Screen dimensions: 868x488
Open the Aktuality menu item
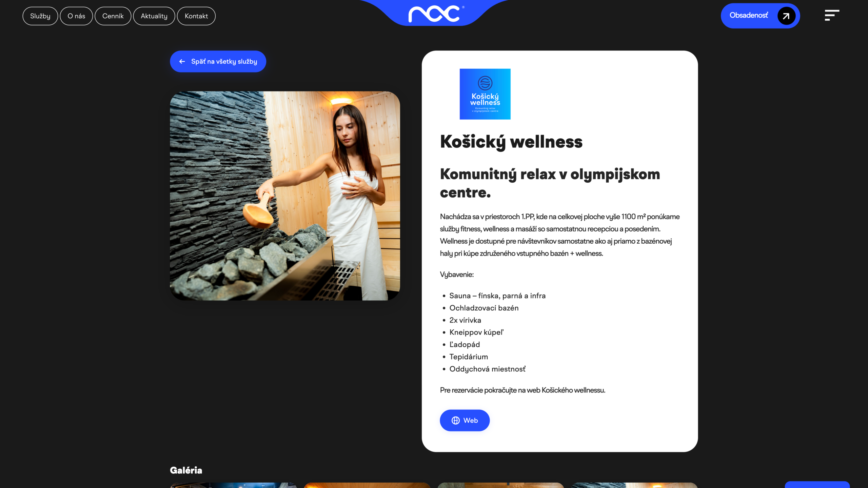click(154, 16)
